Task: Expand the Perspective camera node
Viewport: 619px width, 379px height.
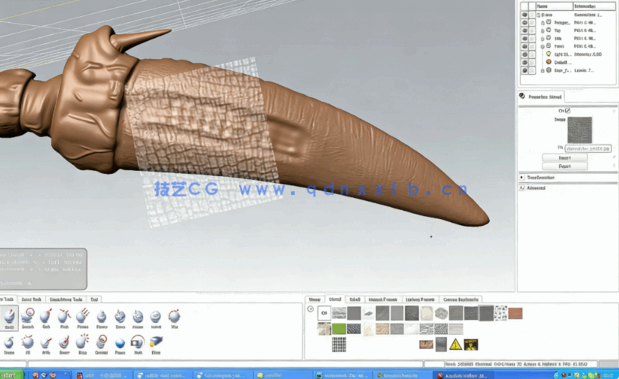Action: click(543, 23)
